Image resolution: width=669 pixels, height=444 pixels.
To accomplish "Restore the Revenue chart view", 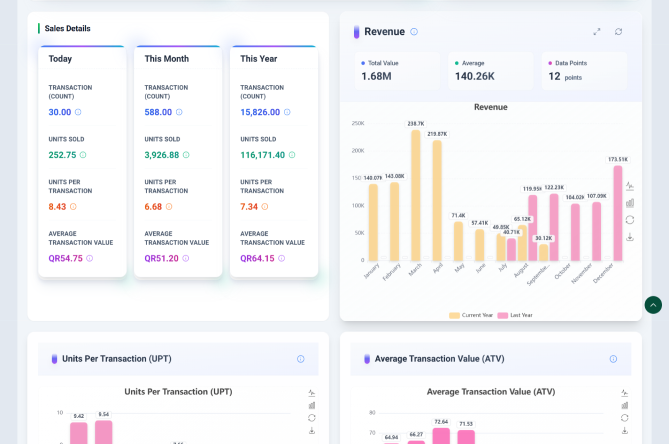I will (x=630, y=220).
